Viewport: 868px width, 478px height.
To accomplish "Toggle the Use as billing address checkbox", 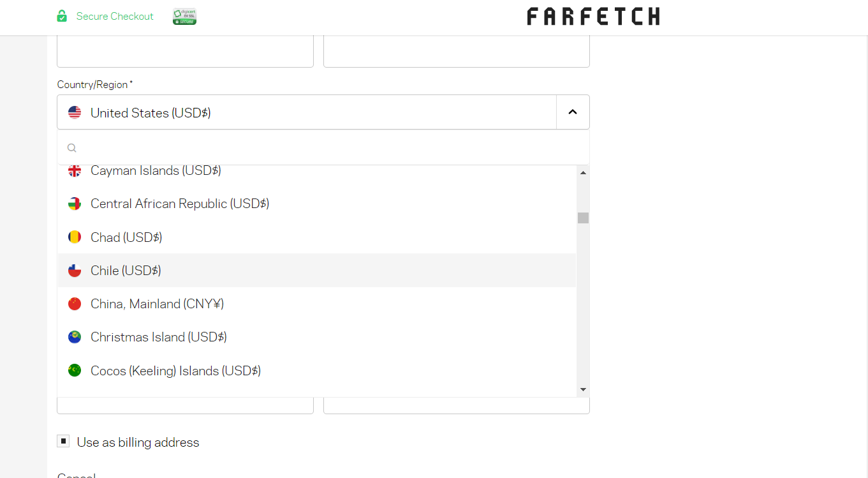I will point(63,442).
